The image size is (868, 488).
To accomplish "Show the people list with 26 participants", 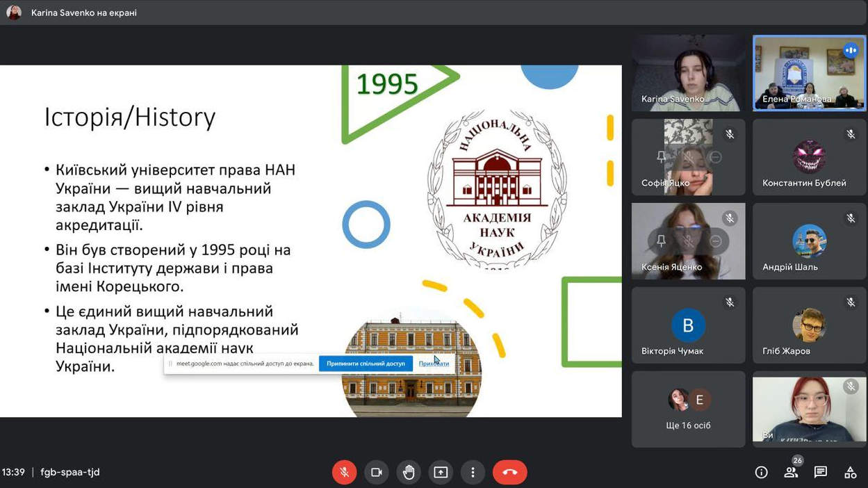I will [x=791, y=472].
